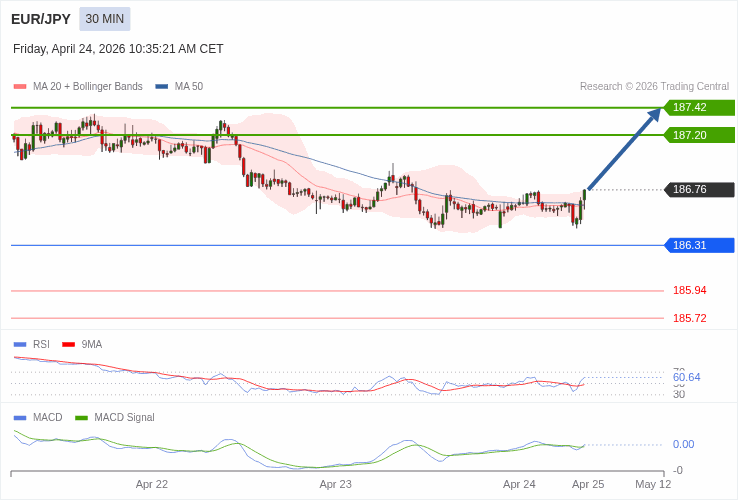Screen dimensions: 738x500
Task: Click the MACD value 0.00
Action: coord(683,444)
